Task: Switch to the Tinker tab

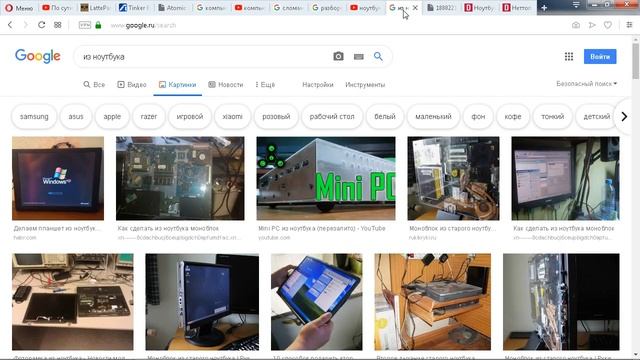Action: pyautogui.click(x=133, y=8)
